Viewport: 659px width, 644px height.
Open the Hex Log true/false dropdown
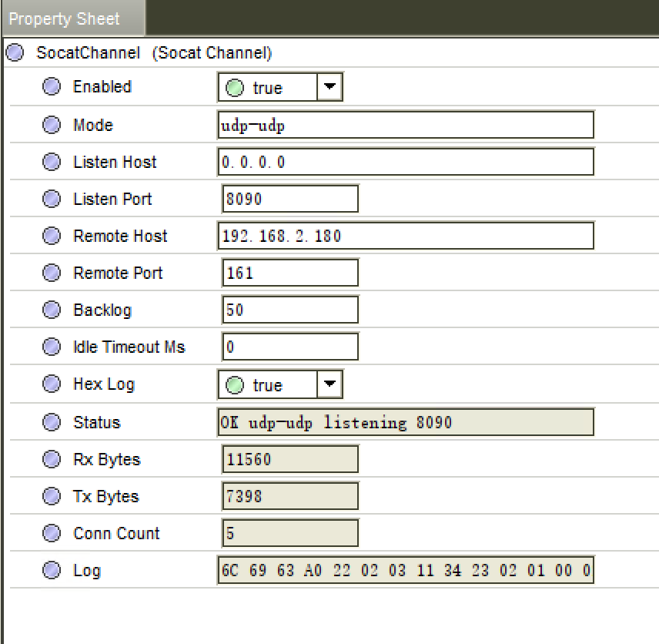(x=329, y=384)
